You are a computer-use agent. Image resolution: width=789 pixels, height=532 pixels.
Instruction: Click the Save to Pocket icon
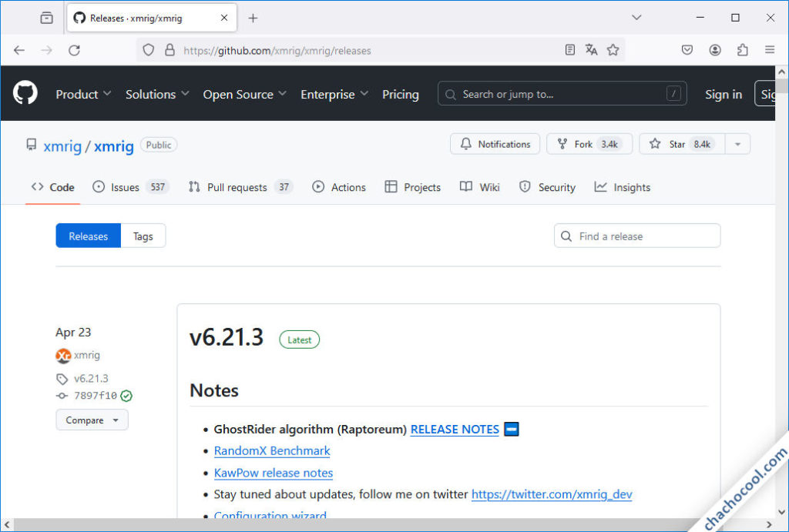687,50
